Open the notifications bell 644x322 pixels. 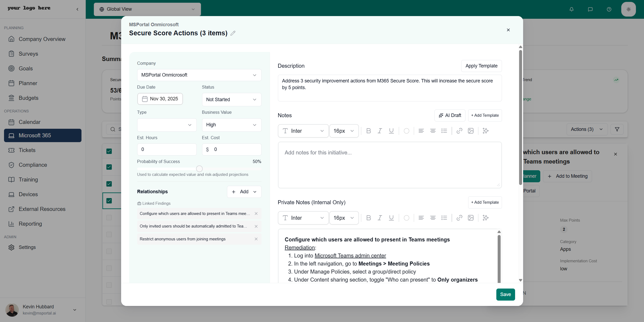571,9
